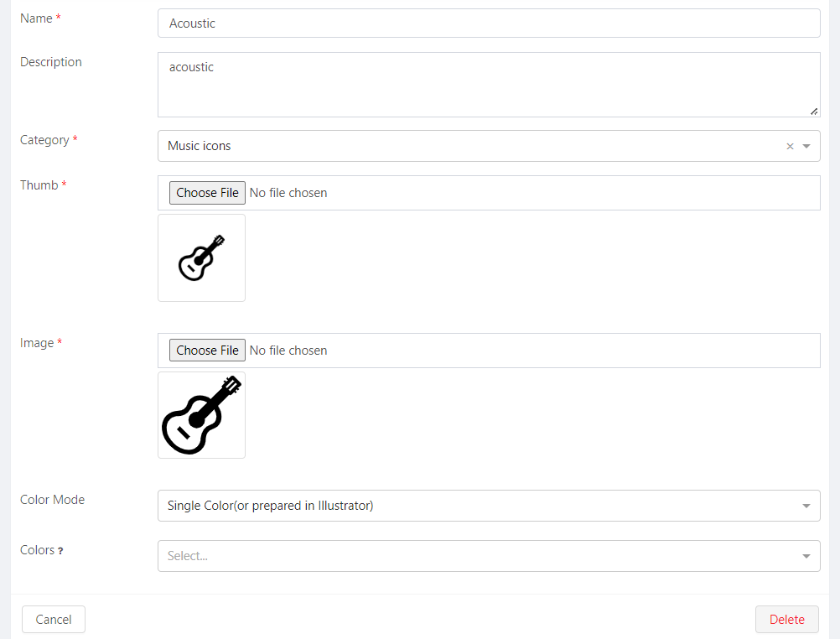Open the Colors Select... dropdown
This screenshot has width=840, height=639.
pyautogui.click(x=488, y=556)
